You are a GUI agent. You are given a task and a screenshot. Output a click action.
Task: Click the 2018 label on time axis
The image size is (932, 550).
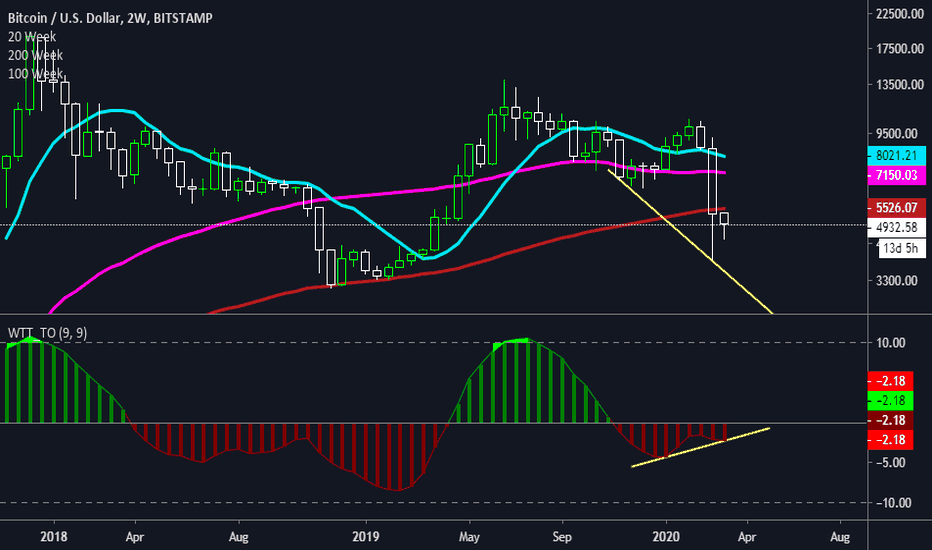click(x=53, y=537)
